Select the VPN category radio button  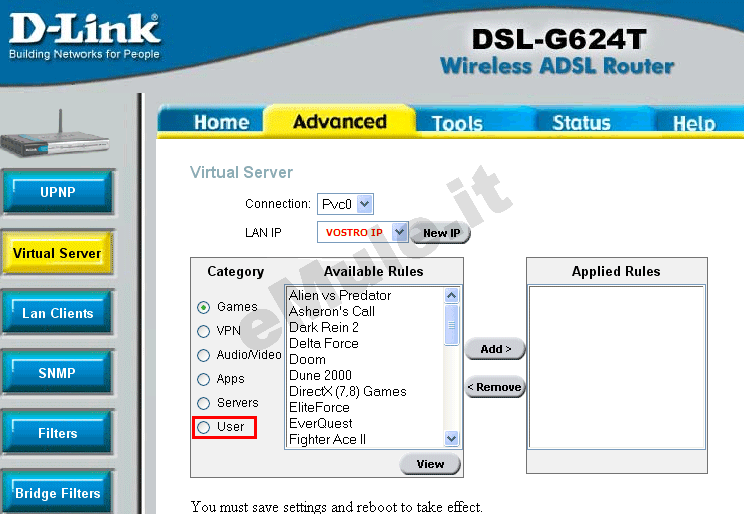click(204, 331)
